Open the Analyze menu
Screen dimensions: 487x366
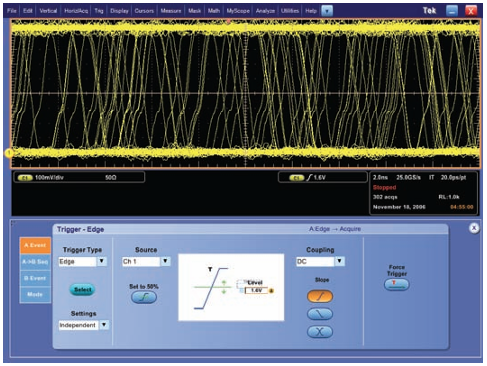(x=265, y=11)
